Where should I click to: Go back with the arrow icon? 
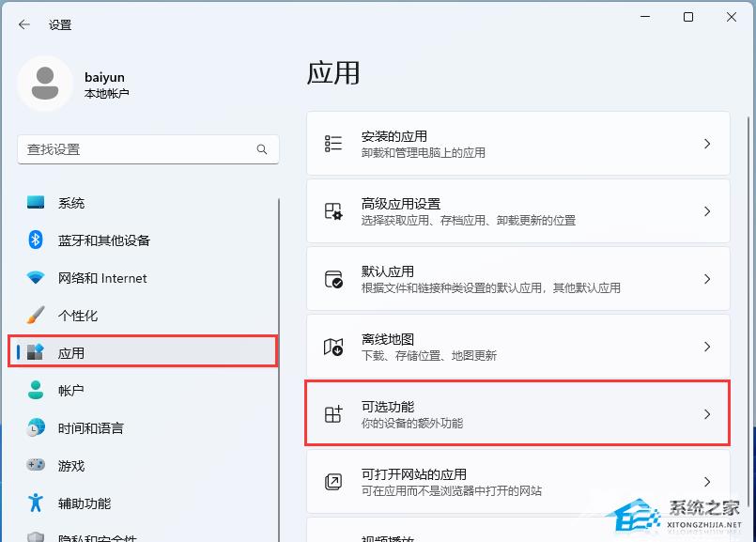(23, 24)
